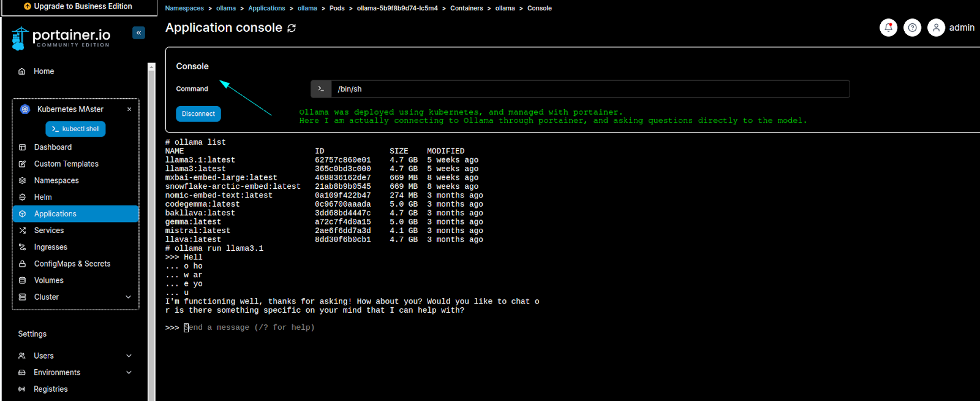This screenshot has height=401, width=980.
Task: Click the Portainer.io logo
Action: click(x=61, y=38)
